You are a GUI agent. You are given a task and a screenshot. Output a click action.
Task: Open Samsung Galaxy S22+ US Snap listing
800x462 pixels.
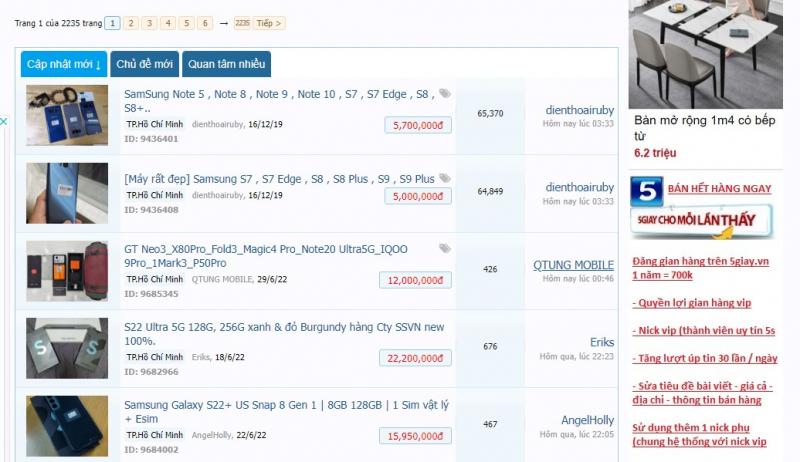pos(286,412)
